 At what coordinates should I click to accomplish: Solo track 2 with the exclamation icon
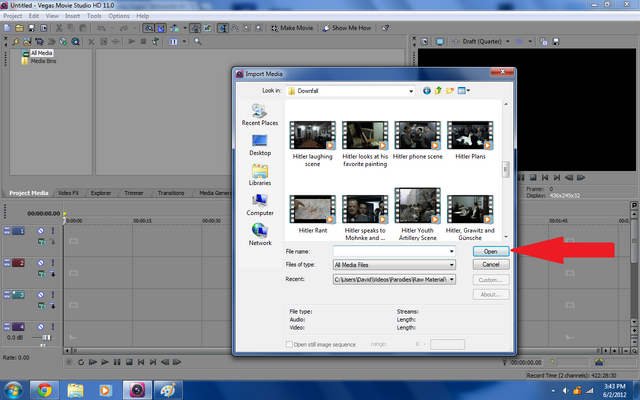point(53,262)
